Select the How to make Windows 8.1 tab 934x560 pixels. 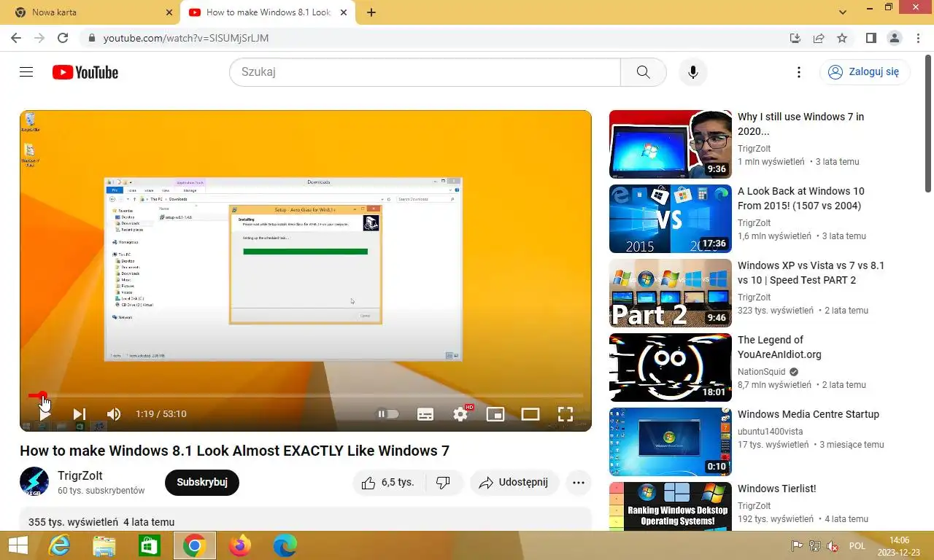click(268, 12)
